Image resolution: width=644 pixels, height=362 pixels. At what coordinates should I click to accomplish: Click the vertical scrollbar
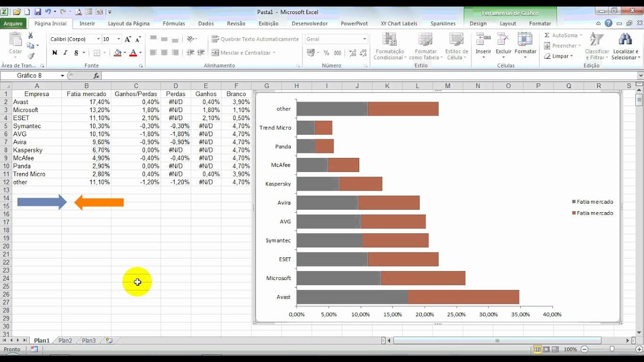tap(639, 211)
